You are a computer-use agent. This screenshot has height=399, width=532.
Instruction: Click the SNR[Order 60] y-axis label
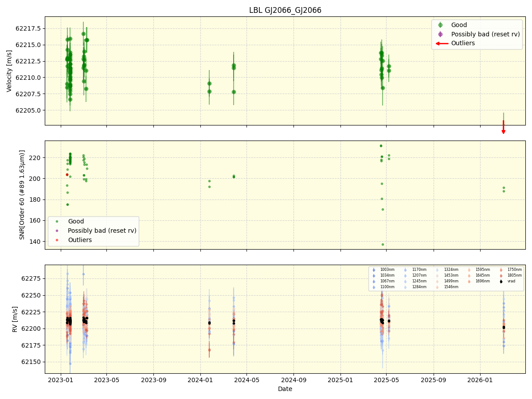22,195
